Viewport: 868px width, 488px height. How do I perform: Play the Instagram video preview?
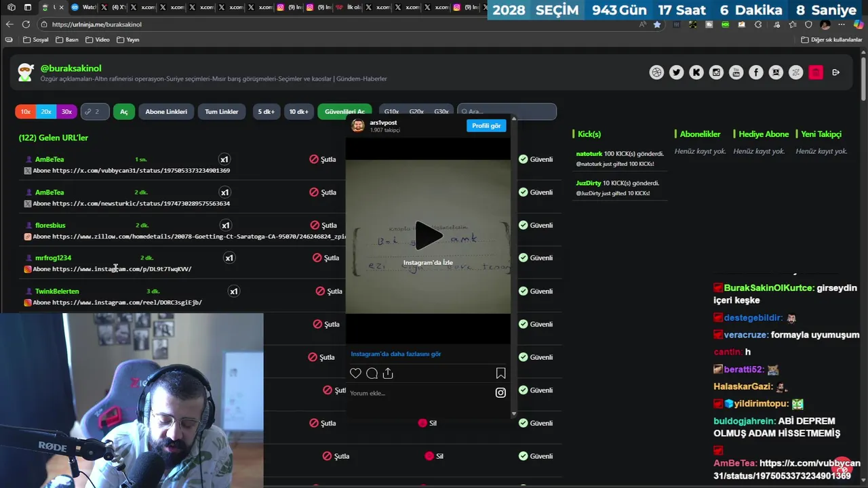tap(428, 235)
